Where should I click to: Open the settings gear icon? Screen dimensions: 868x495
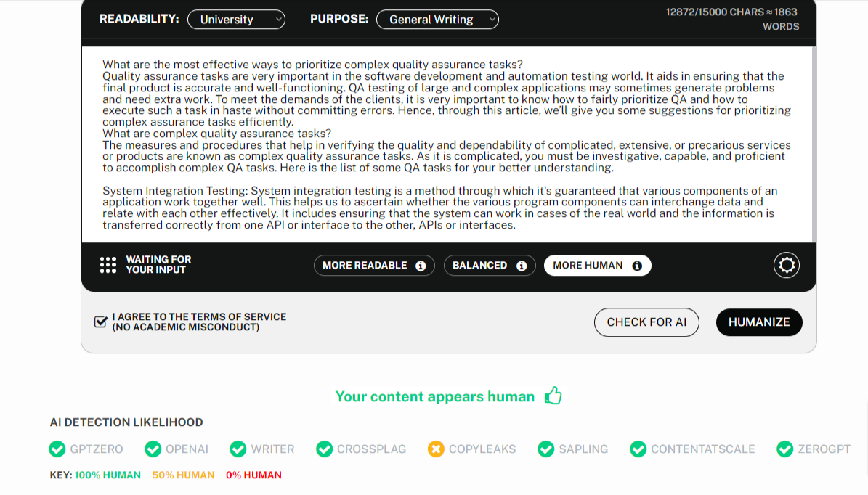787,265
